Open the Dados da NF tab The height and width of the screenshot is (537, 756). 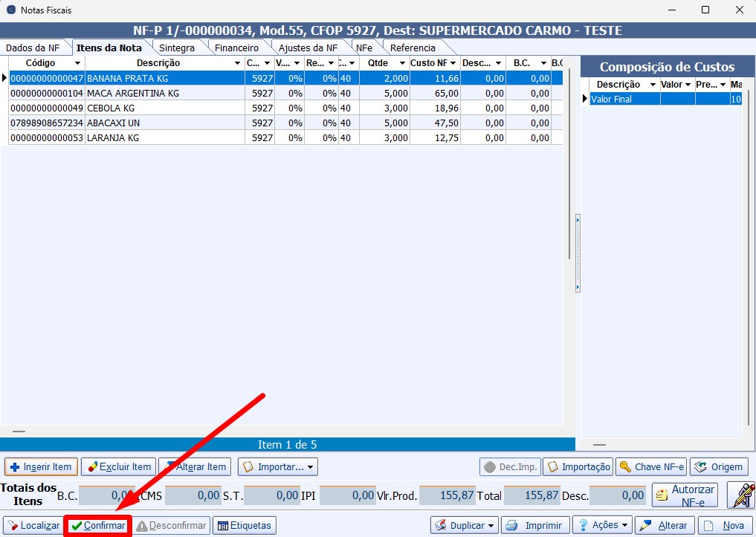(33, 48)
